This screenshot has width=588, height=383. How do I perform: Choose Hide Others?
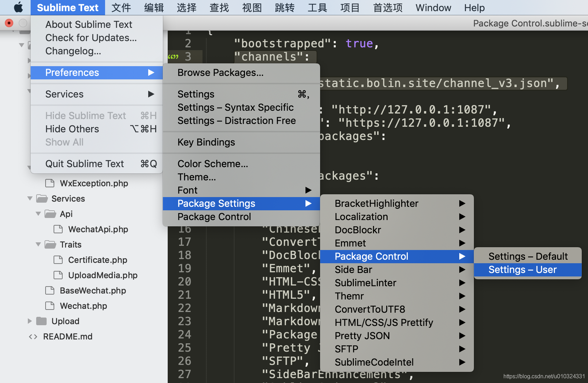click(97, 129)
